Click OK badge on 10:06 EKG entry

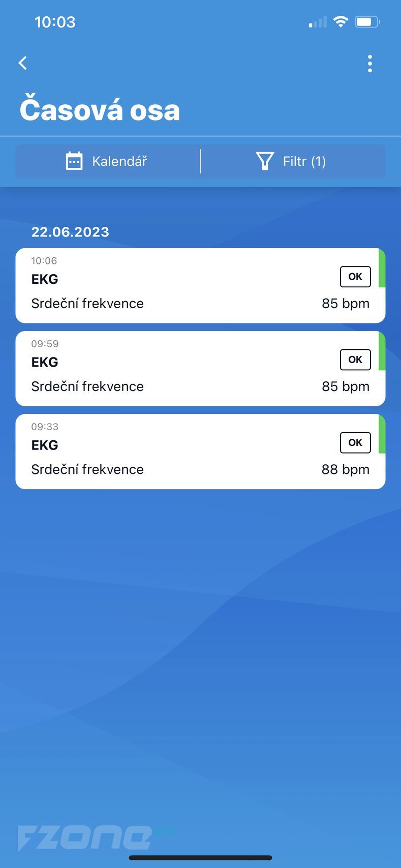[355, 277]
